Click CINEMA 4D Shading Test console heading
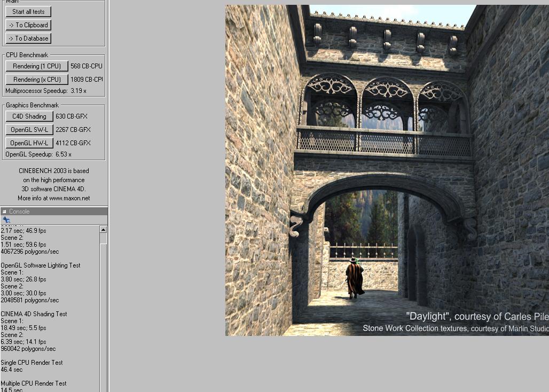The height and width of the screenshot is (392, 549). (x=34, y=314)
